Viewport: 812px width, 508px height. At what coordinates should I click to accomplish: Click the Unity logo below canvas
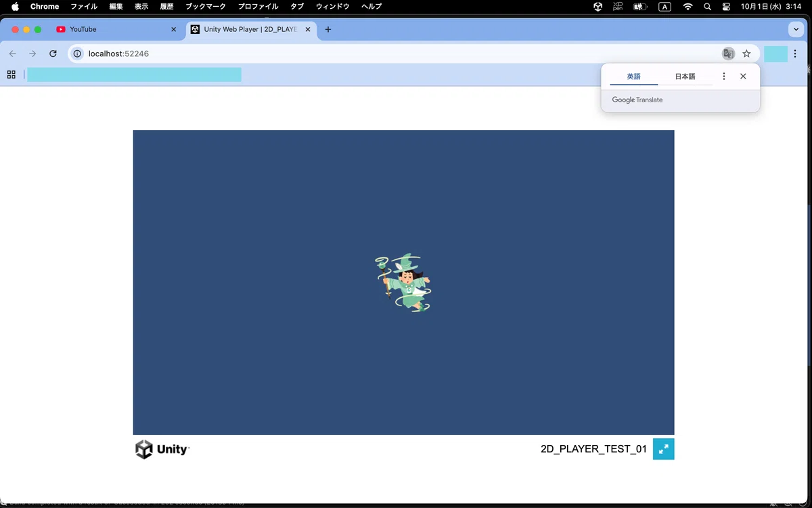click(x=162, y=449)
